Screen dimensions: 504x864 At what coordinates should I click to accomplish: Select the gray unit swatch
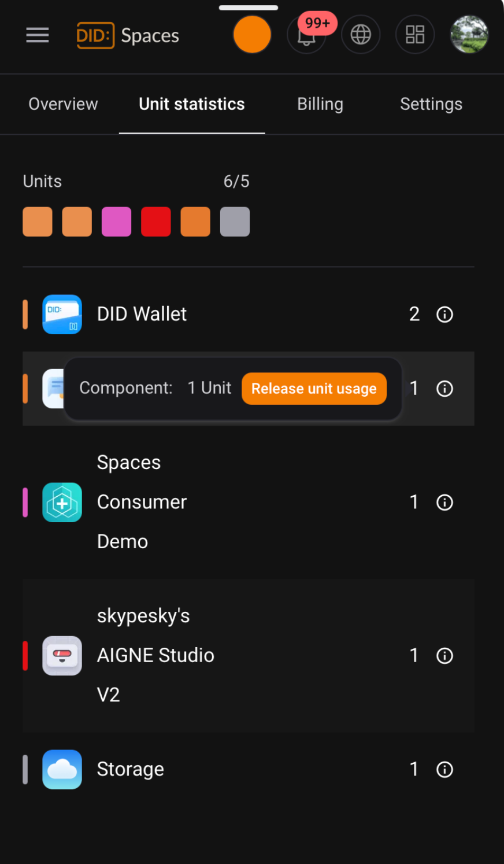[235, 222]
